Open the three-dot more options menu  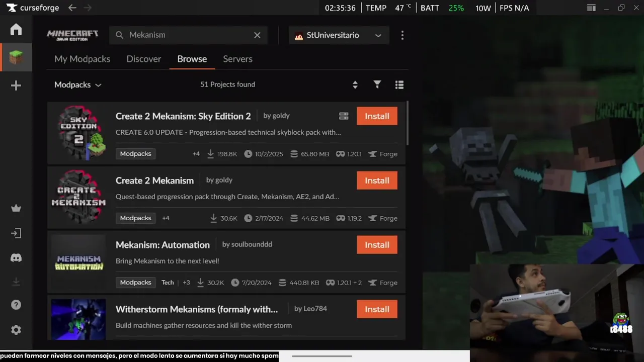[402, 35]
